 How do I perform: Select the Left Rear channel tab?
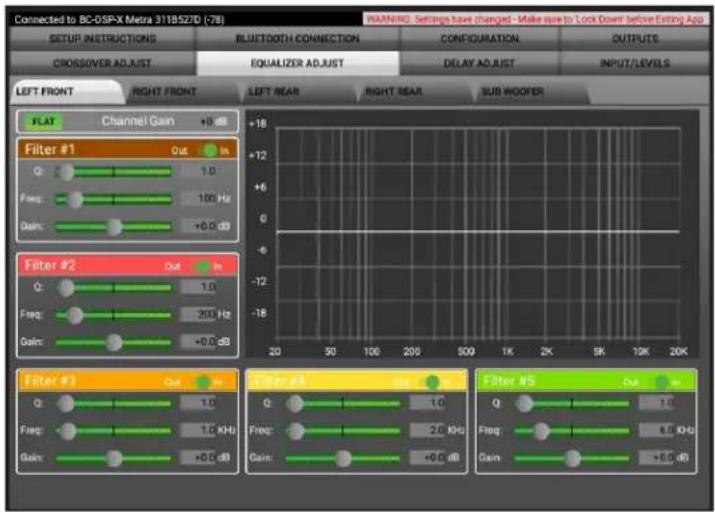coord(299,92)
